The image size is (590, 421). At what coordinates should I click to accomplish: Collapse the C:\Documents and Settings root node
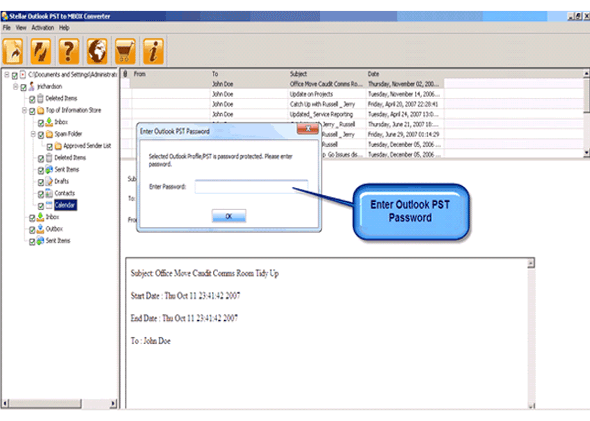pos(6,75)
